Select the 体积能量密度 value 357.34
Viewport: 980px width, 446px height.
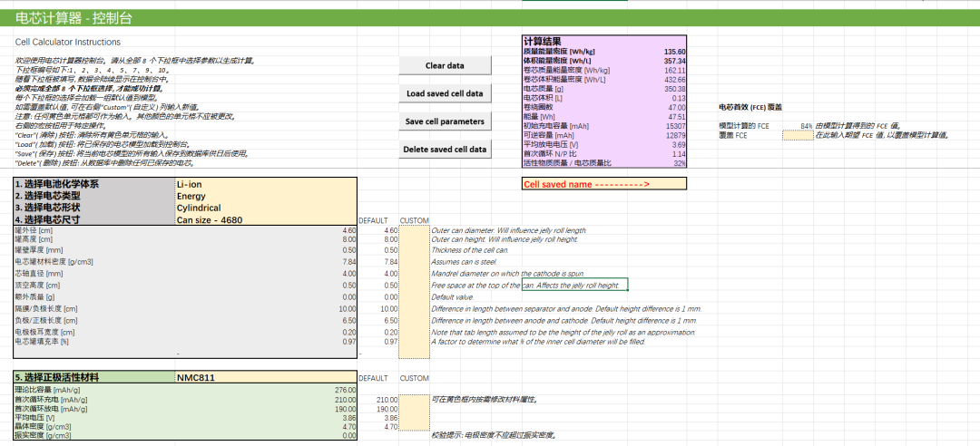point(675,62)
